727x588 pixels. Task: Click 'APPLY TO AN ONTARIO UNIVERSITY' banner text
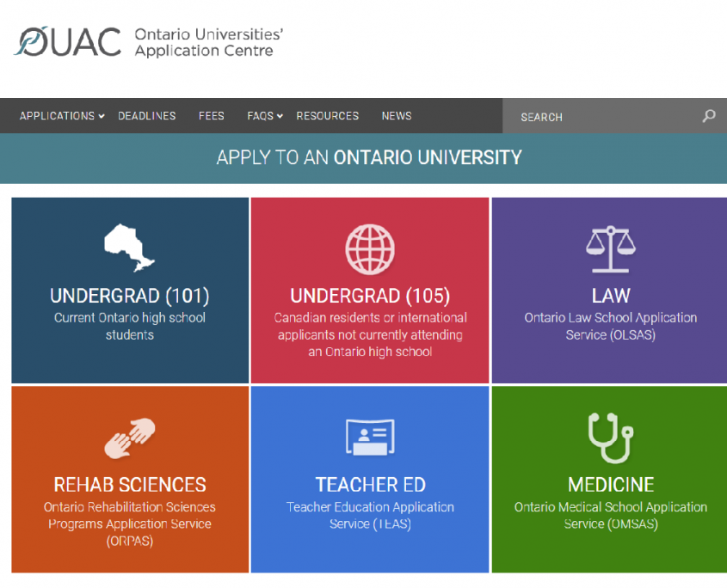pyautogui.click(x=369, y=157)
